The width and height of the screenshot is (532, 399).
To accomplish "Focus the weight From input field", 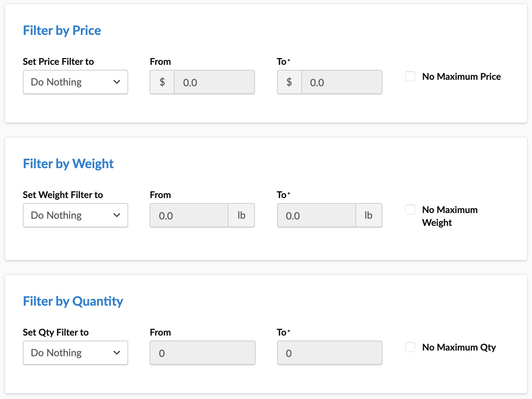I will [x=189, y=216].
